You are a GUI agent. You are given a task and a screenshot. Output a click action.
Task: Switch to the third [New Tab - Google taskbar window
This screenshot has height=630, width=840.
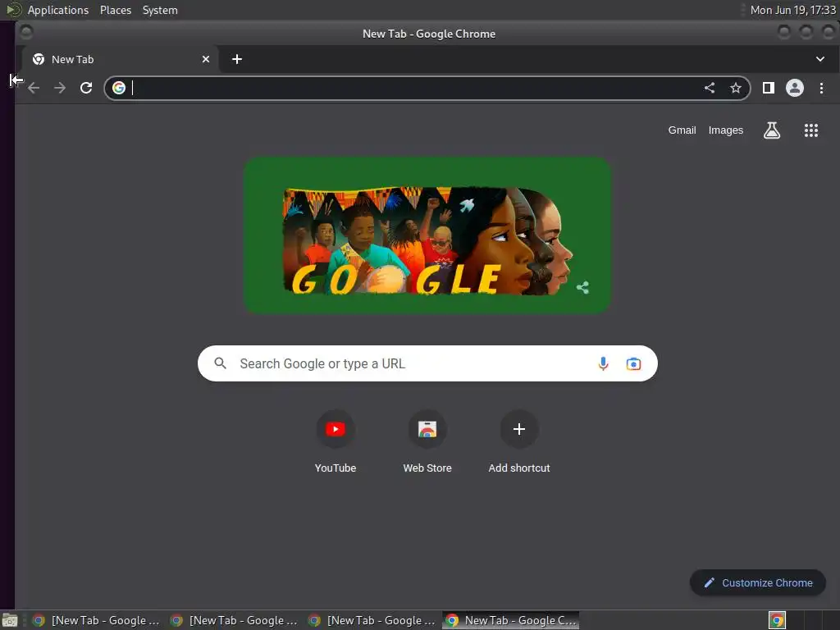372,620
